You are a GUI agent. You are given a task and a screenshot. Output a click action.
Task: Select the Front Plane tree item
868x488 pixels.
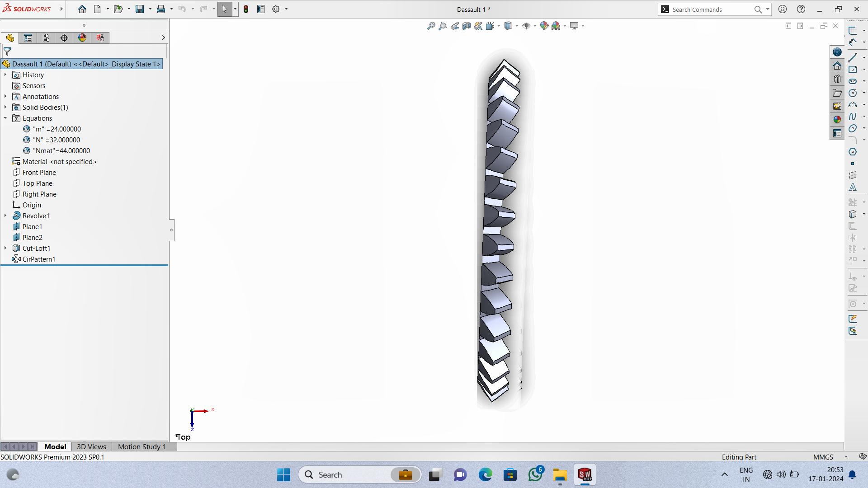click(39, 172)
